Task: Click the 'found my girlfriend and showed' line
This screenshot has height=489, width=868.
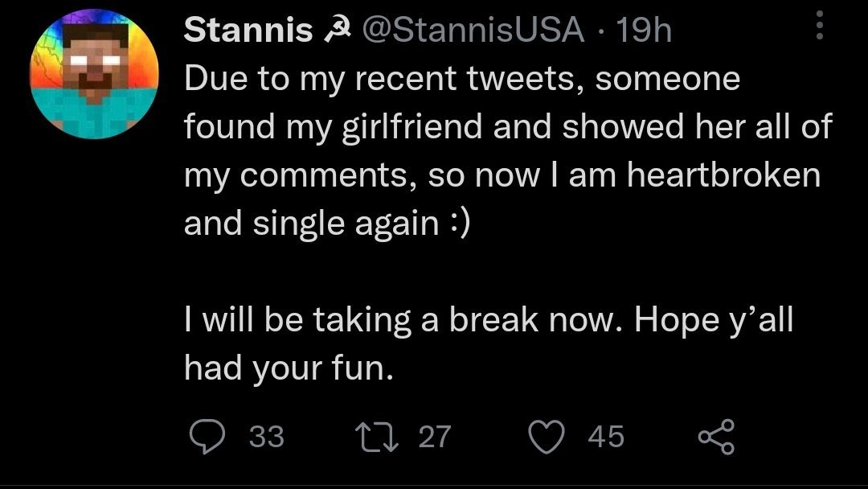Action: [x=508, y=127]
